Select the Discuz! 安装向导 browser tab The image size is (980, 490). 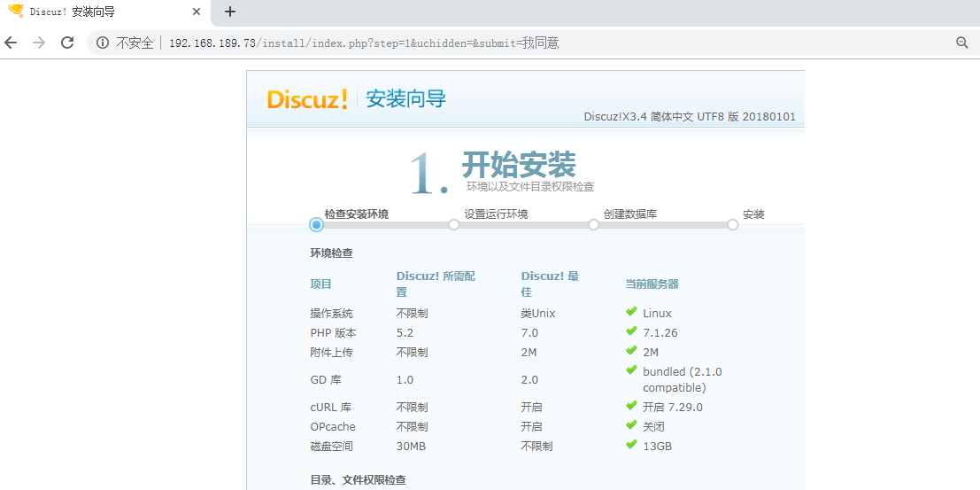tap(105, 12)
